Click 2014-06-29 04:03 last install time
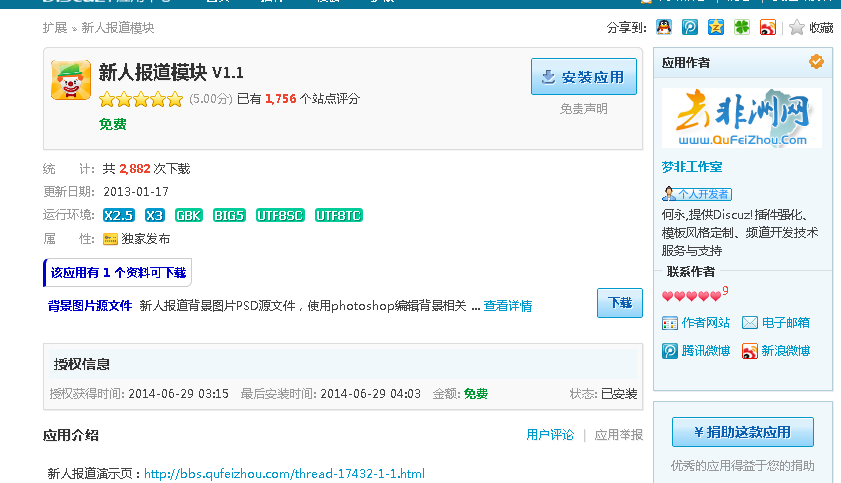The width and height of the screenshot is (841, 483). tap(370, 394)
